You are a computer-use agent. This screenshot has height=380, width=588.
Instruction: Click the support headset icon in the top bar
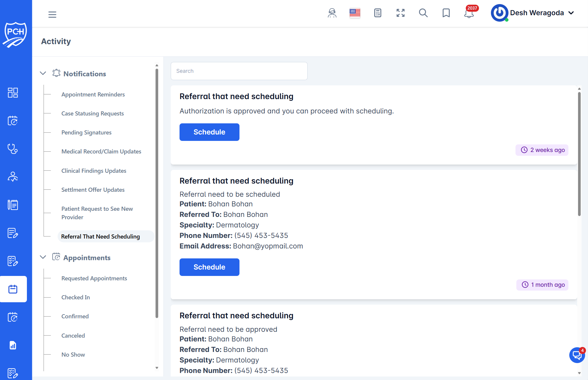pyautogui.click(x=332, y=13)
